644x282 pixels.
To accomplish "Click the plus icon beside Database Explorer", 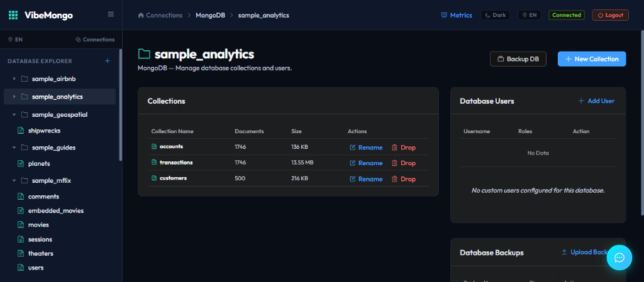I will tap(108, 61).
